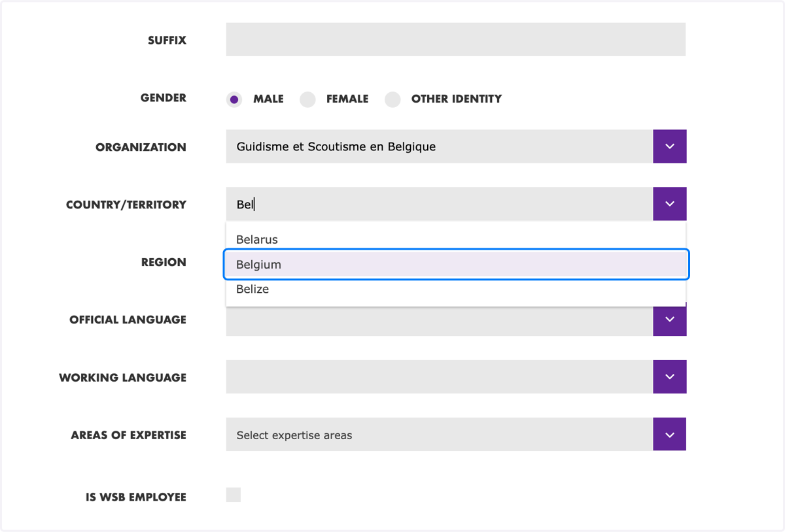Open the Areas of Expertise dropdown arrow
Image resolution: width=785 pixels, height=532 pixels.
[670, 434]
